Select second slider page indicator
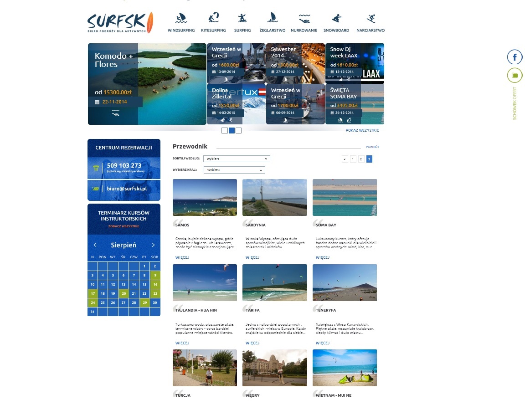 click(x=232, y=131)
